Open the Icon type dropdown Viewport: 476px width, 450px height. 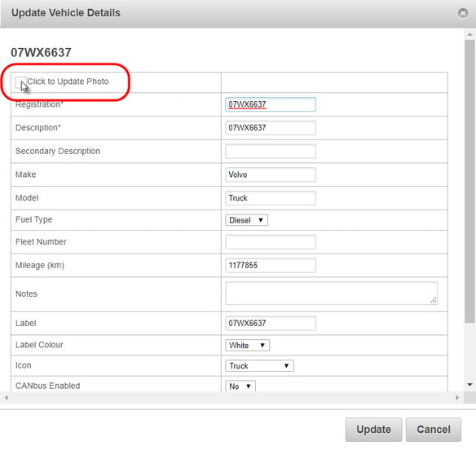tap(259, 366)
